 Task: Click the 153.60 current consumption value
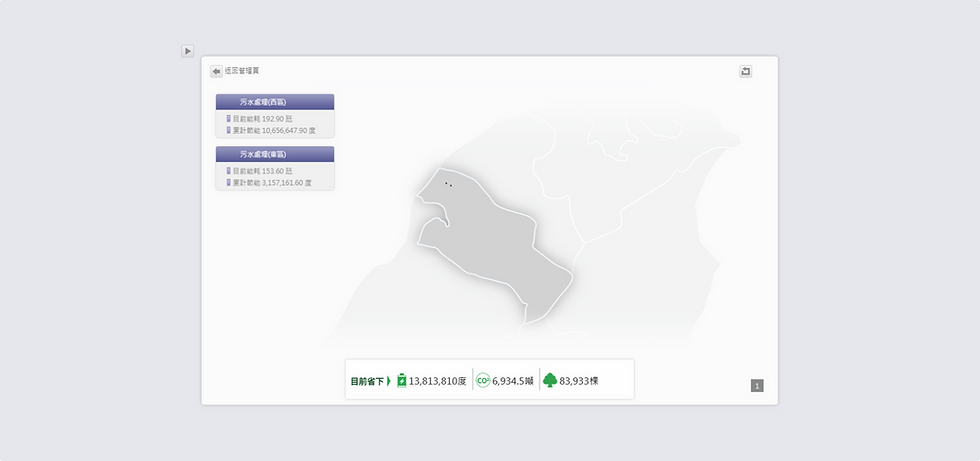[x=273, y=171]
